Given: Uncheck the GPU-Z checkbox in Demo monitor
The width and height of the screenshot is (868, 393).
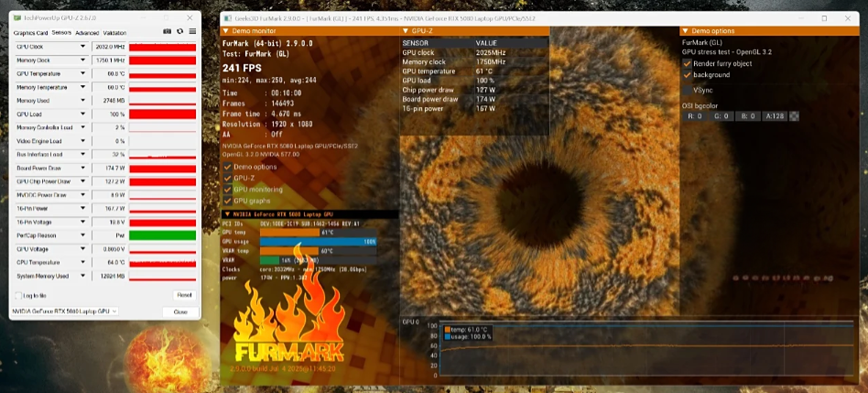Looking at the screenshot, I should point(227,179).
